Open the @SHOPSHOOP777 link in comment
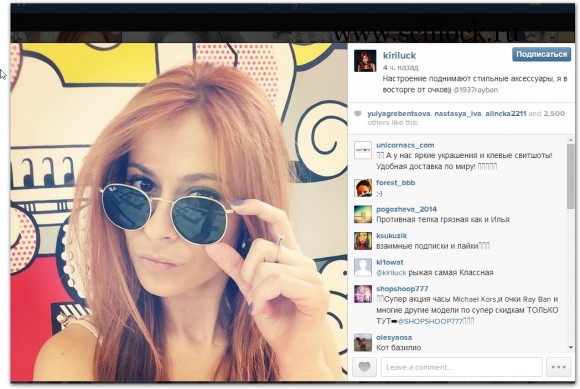Image resolution: width=580 pixels, height=389 pixels. (430, 321)
